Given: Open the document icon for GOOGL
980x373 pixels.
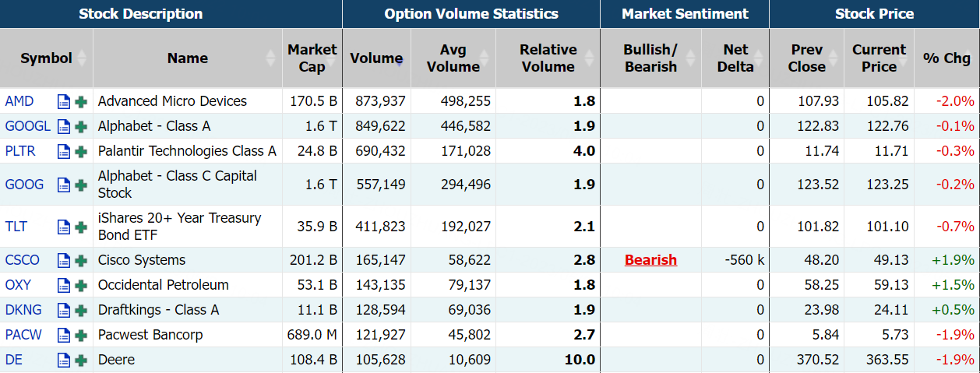Looking at the screenshot, I should pyautogui.click(x=64, y=126).
